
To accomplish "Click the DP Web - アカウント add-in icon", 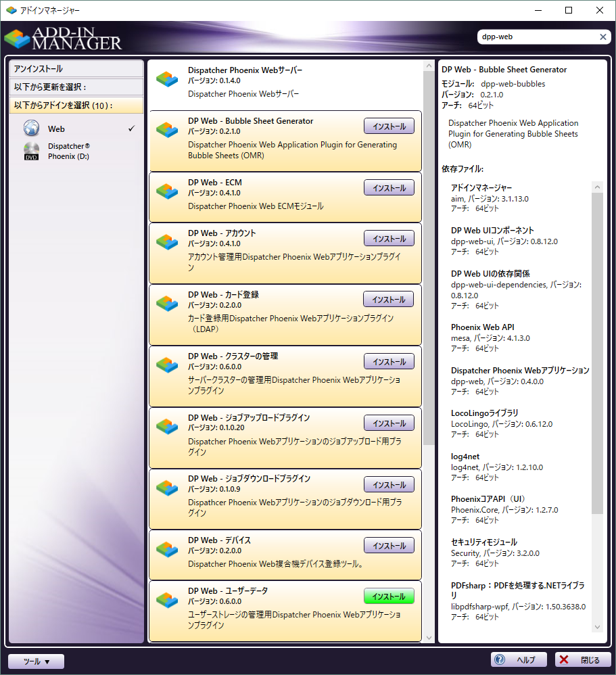I will pos(167,242).
